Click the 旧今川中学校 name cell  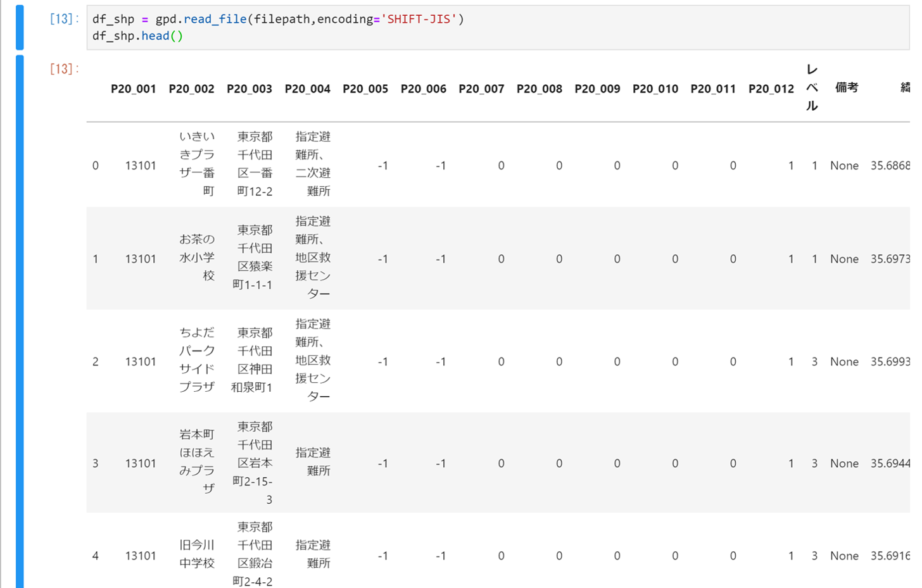pyautogui.click(x=197, y=554)
